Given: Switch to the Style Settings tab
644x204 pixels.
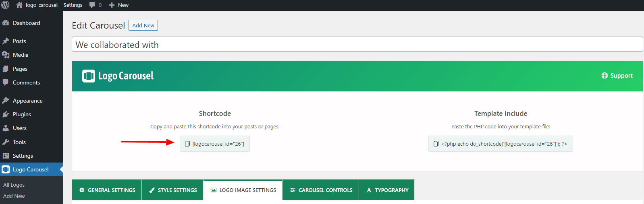Looking at the screenshot, I should coord(172,190).
